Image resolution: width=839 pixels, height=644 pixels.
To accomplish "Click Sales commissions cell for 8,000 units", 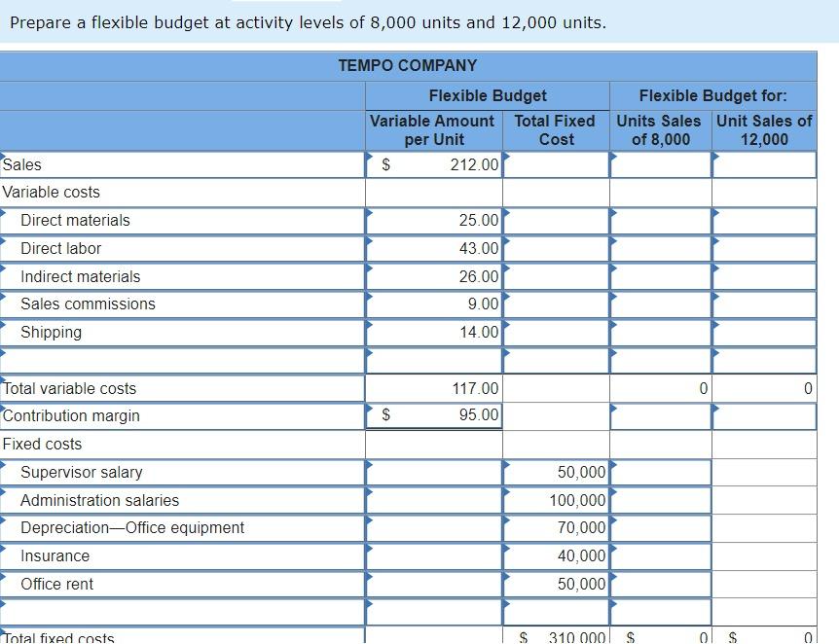I will 660,304.
